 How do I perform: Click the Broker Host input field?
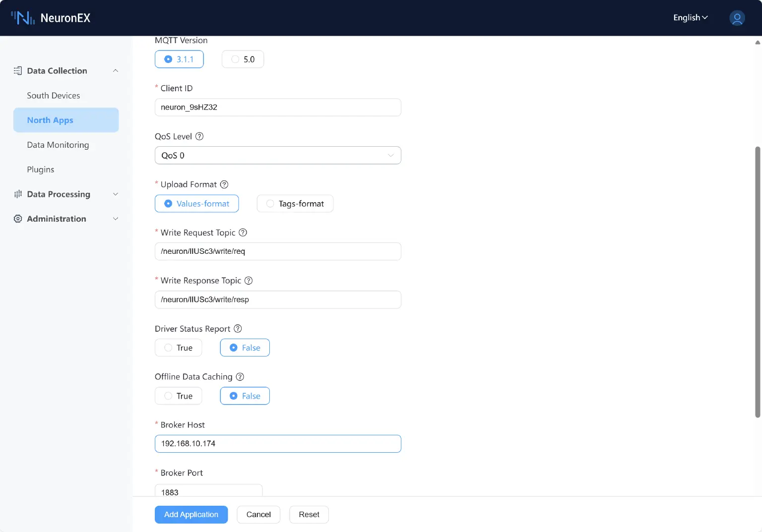point(278,444)
